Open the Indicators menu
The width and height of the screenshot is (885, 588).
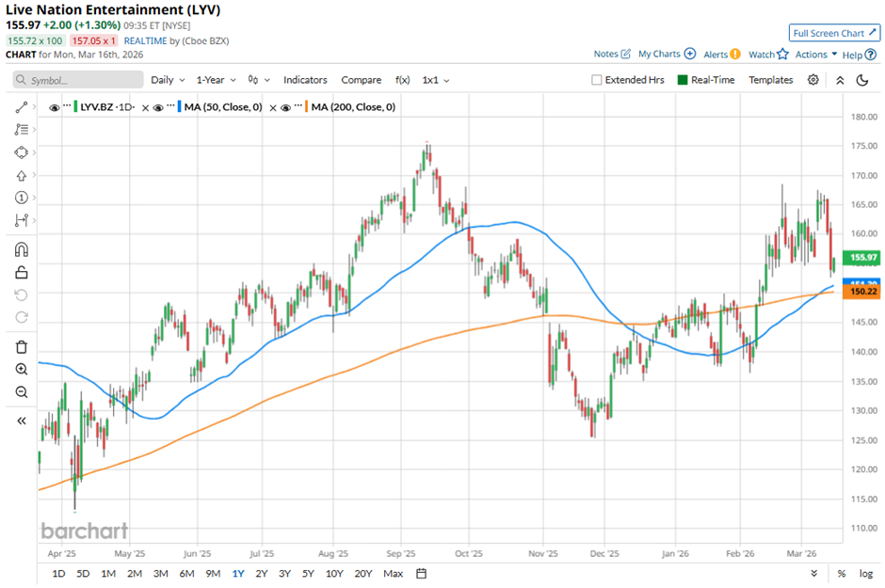305,80
